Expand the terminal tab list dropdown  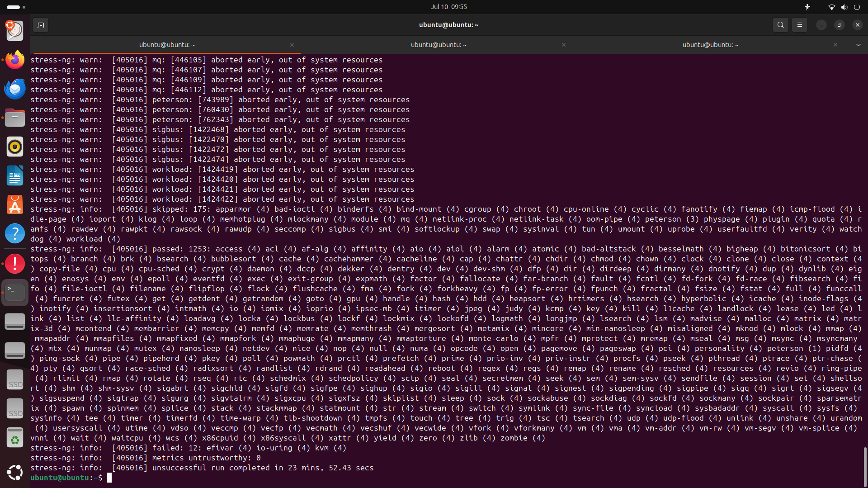858,45
